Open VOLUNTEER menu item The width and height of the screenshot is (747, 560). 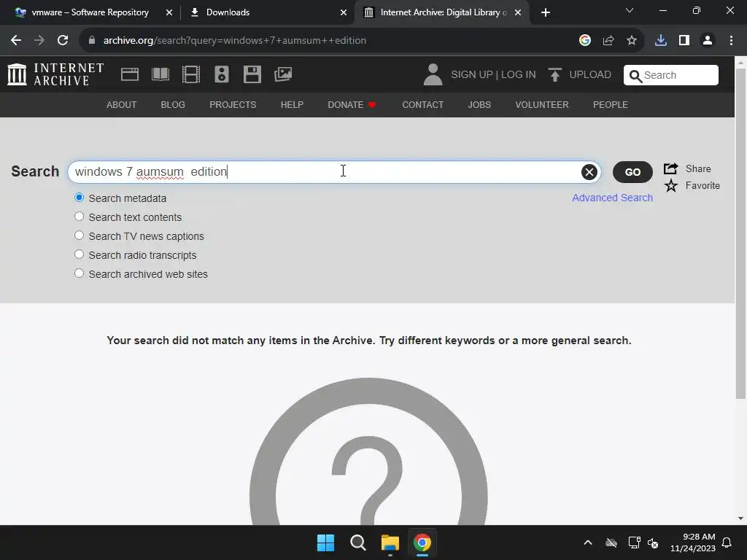tap(542, 105)
